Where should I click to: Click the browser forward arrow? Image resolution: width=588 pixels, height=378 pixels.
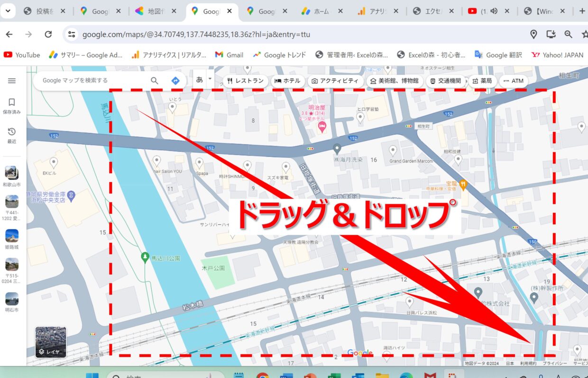pyautogui.click(x=28, y=34)
